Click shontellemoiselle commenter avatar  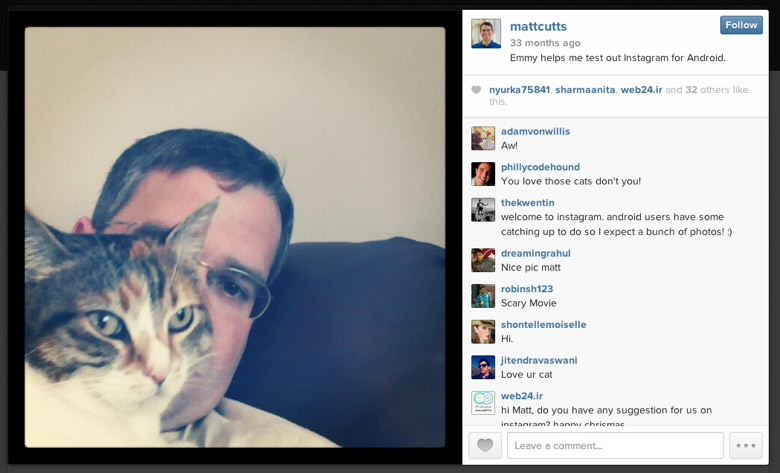(483, 331)
